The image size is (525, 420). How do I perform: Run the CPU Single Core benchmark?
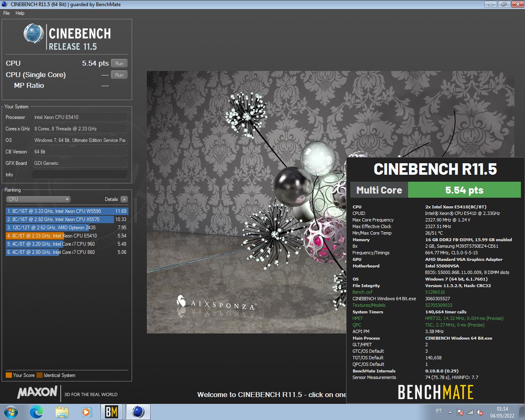119,75
